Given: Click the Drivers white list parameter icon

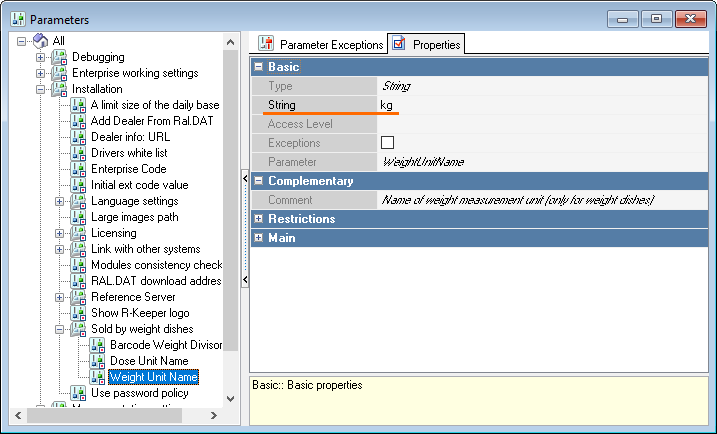Looking at the screenshot, I should click(x=79, y=153).
